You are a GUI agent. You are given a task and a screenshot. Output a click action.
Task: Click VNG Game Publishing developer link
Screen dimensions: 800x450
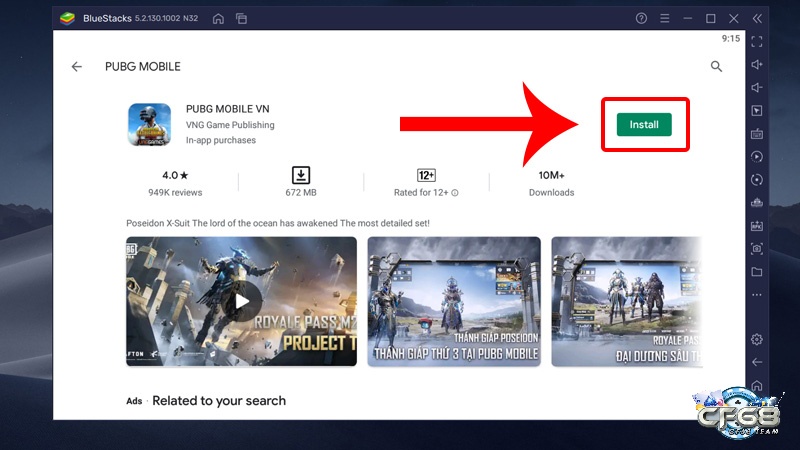pyautogui.click(x=230, y=125)
